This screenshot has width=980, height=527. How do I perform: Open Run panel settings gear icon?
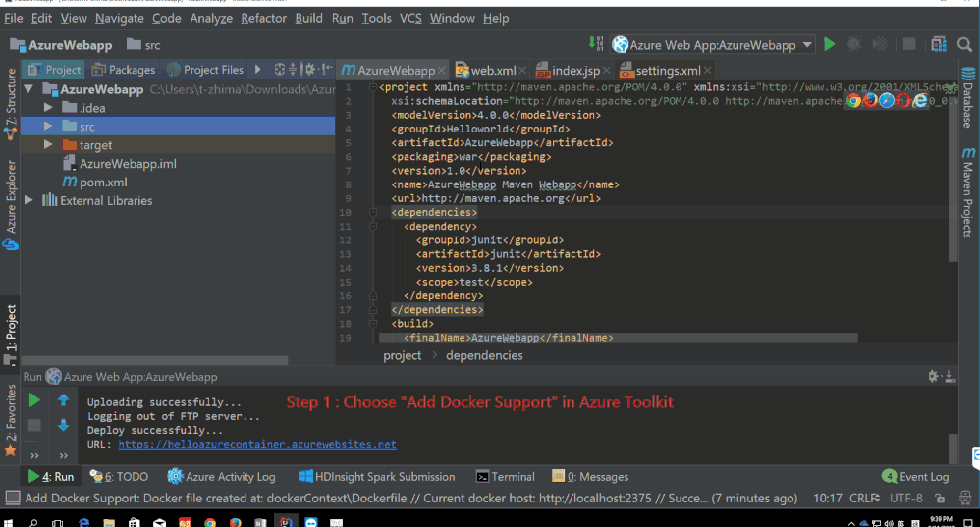(x=933, y=376)
